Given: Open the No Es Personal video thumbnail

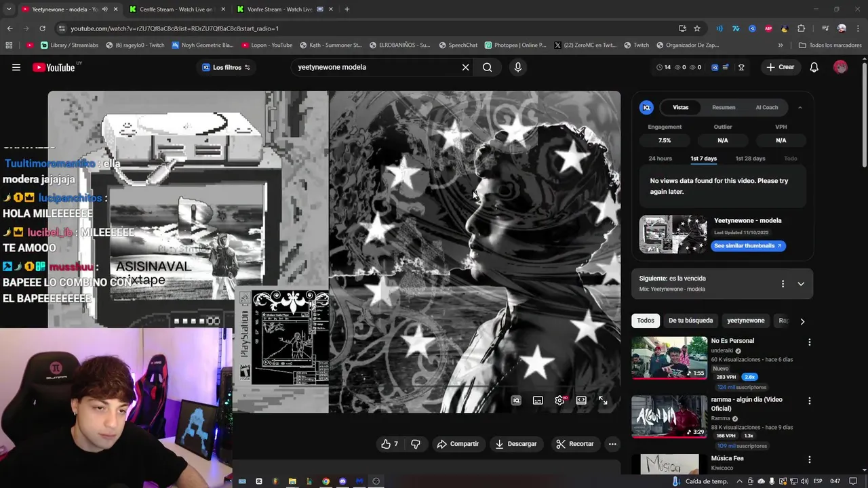Looking at the screenshot, I should [x=669, y=358].
